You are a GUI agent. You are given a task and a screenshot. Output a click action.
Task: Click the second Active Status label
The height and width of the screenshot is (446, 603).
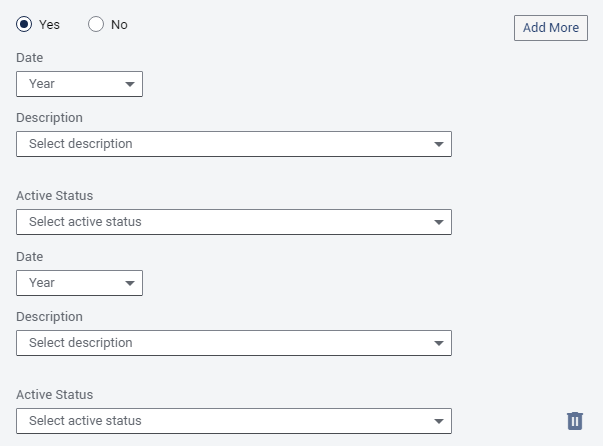[54, 395]
